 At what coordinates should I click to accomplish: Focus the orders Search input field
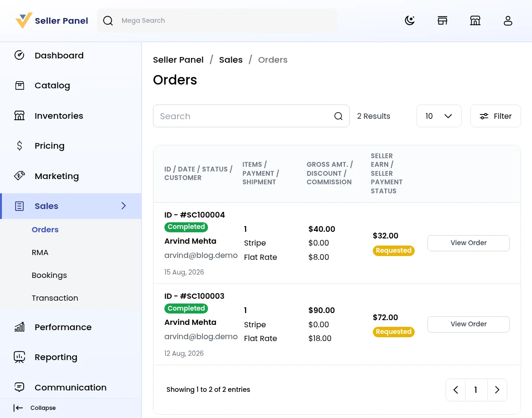(251, 116)
